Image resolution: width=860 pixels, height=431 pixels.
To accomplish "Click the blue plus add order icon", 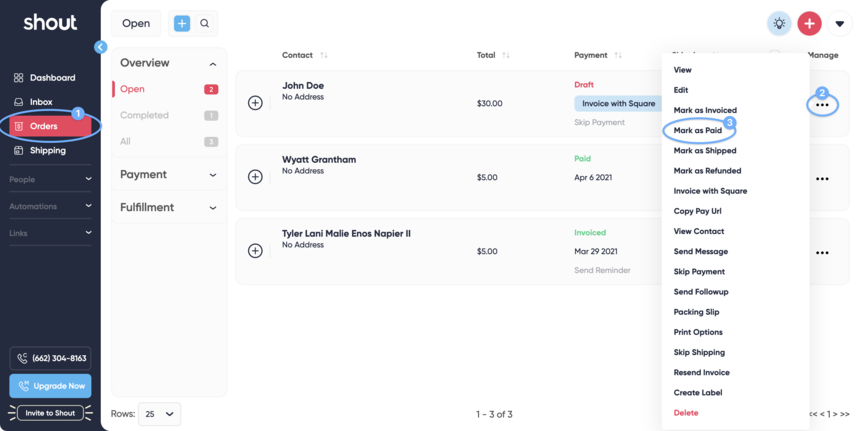I will pyautogui.click(x=182, y=24).
